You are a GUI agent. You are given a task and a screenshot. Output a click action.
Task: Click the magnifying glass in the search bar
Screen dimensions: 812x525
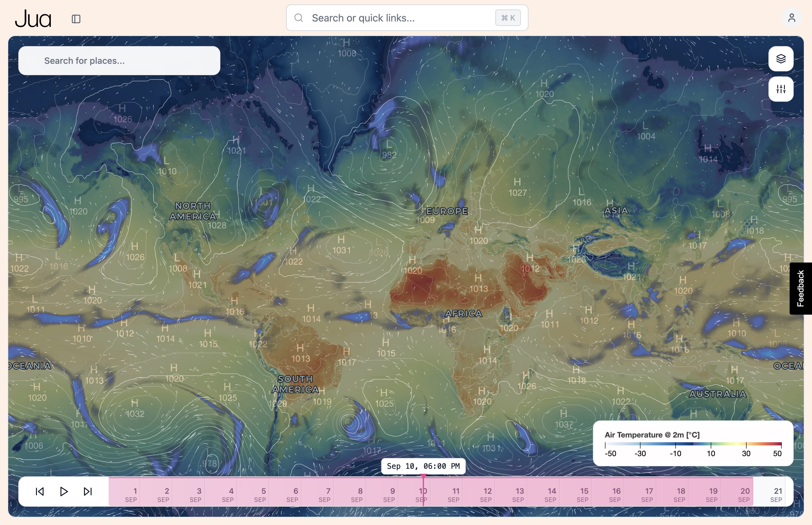click(x=299, y=18)
